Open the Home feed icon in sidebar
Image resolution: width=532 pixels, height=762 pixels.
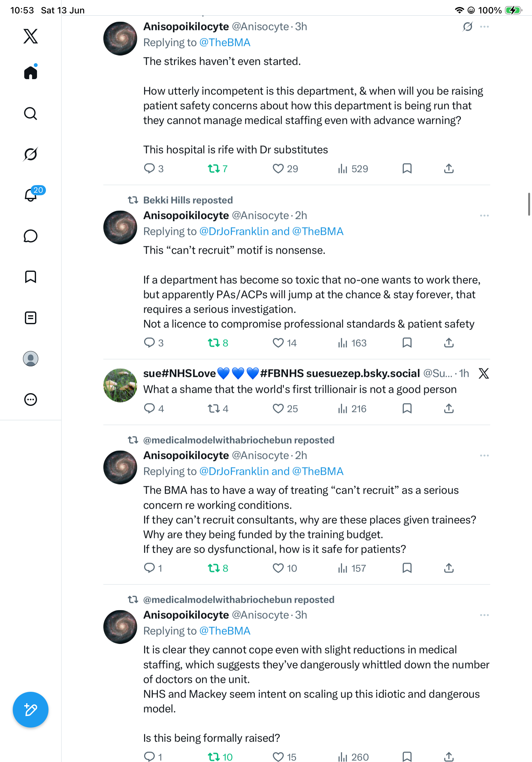point(31,72)
